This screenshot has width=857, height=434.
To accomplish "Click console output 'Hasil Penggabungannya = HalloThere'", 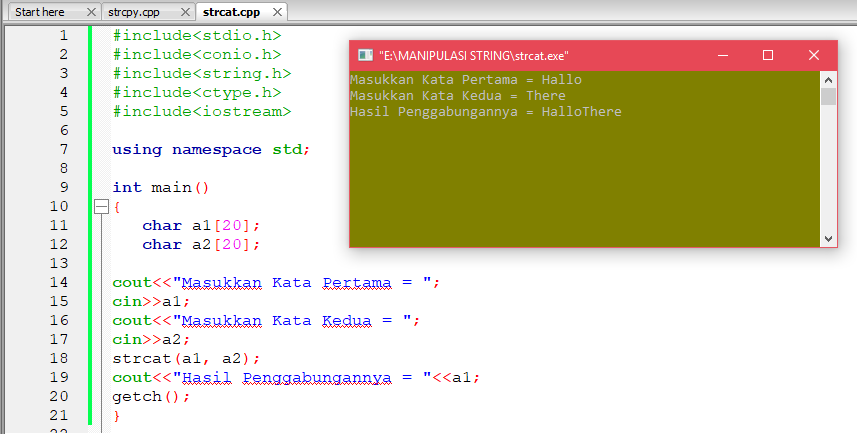I will click(x=486, y=112).
